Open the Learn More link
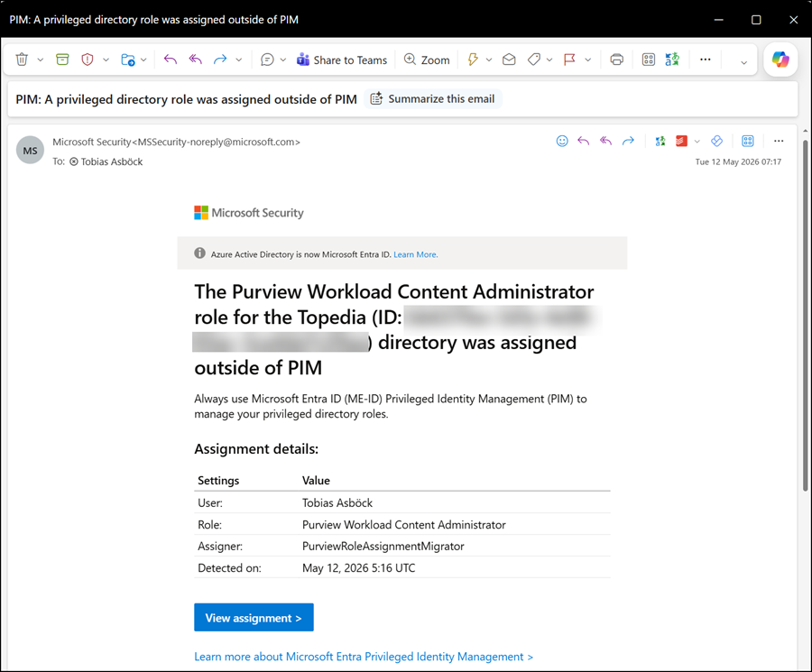 click(x=415, y=254)
